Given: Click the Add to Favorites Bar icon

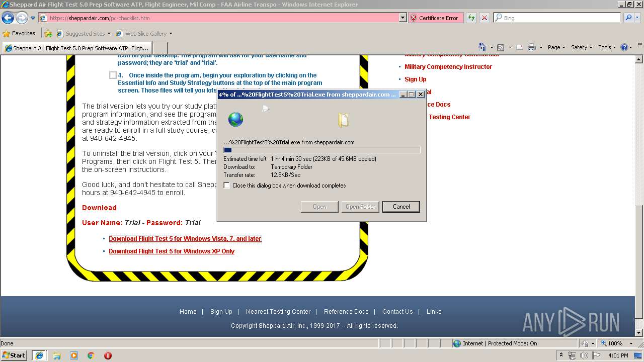Looking at the screenshot, I should pos(48,33).
